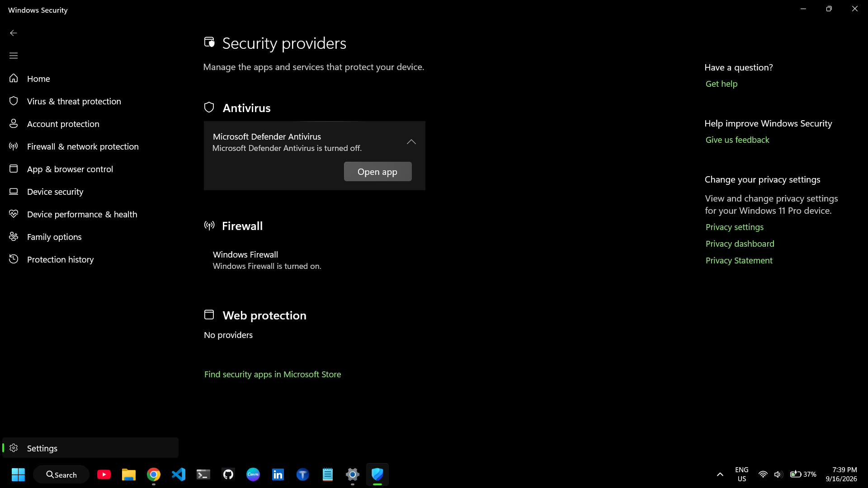Viewport: 868px width, 488px height.
Task: Open the Privacy dashboard link
Action: (x=740, y=244)
